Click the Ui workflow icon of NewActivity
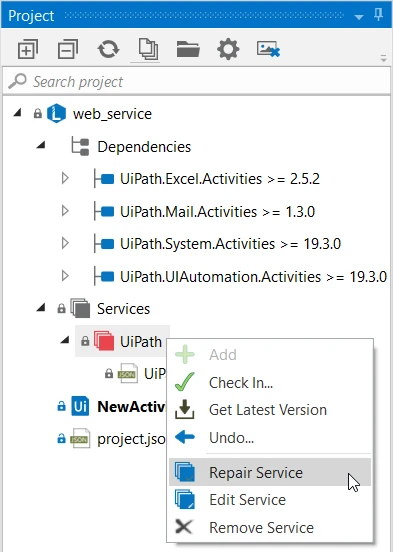 pyautogui.click(x=80, y=406)
